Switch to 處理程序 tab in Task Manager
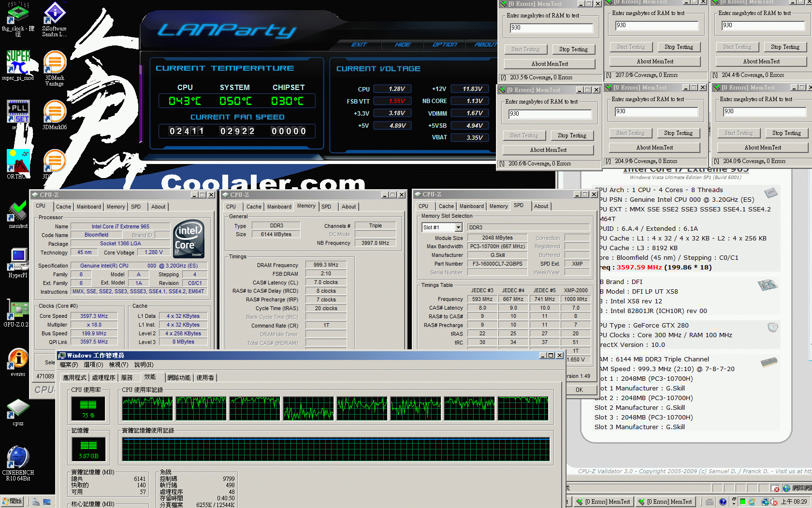This screenshot has height=508, width=812. 103,378
